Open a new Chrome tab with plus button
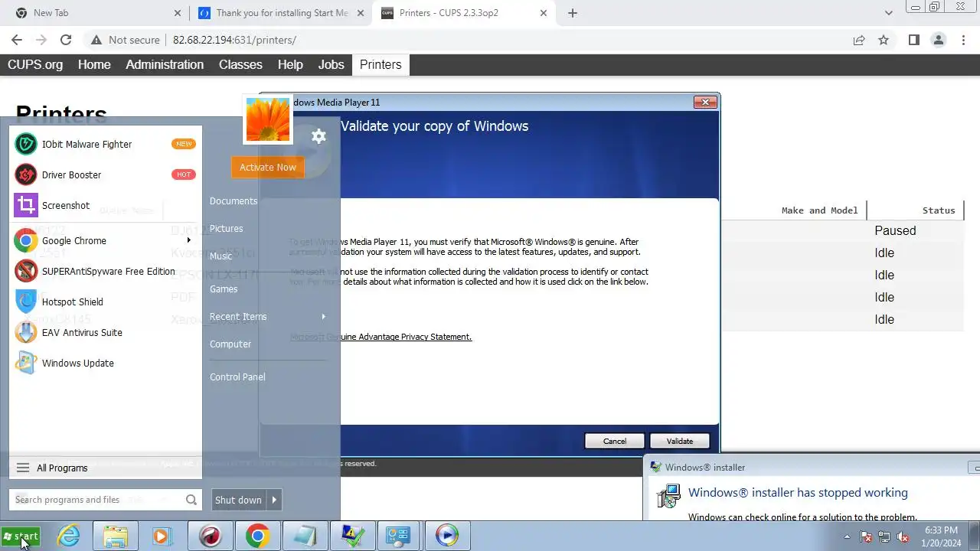980x551 pixels. coord(573,13)
